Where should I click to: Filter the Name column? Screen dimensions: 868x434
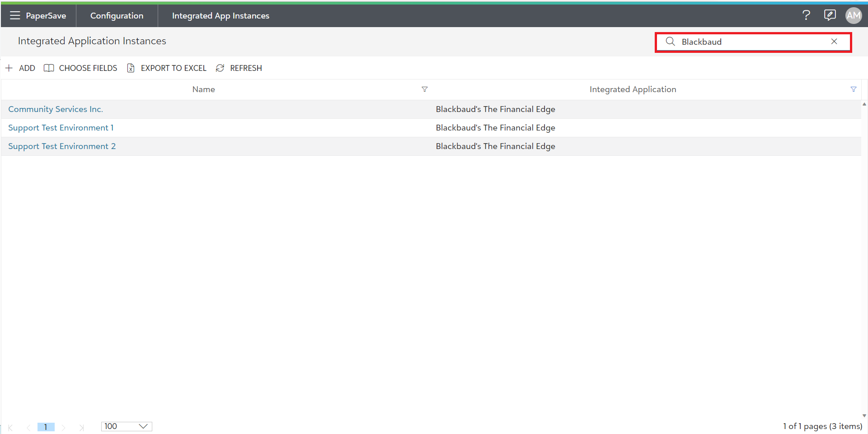[424, 89]
